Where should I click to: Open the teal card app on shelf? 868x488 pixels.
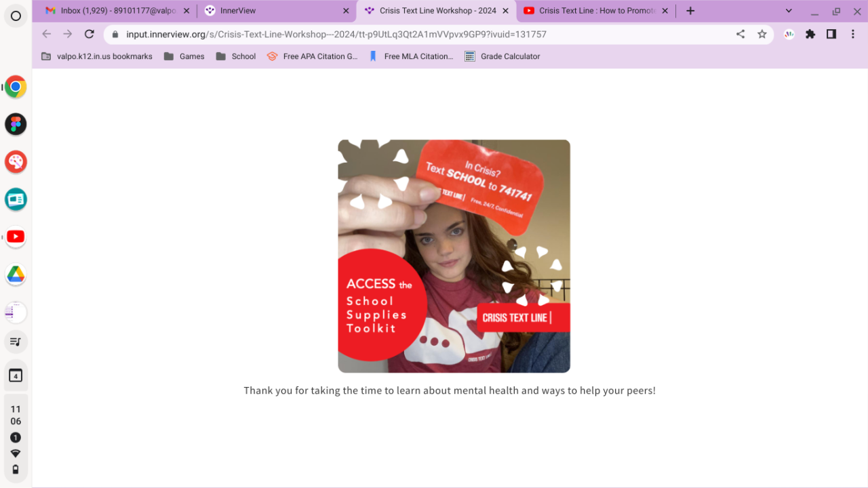[16, 199]
